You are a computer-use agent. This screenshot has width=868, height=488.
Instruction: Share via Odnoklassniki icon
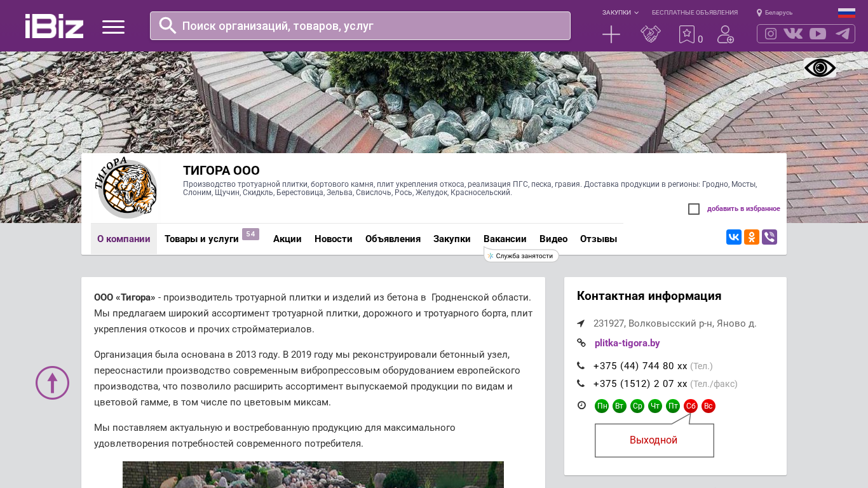[751, 237]
